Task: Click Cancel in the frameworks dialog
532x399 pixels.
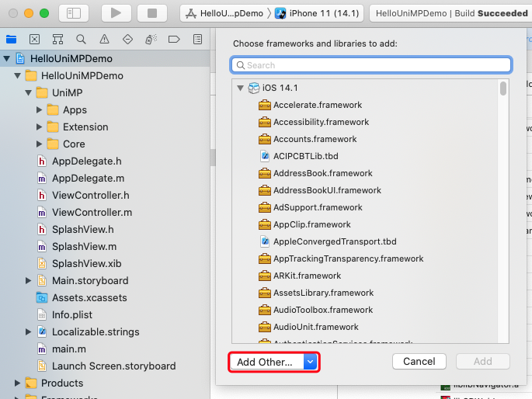Action: 419,362
